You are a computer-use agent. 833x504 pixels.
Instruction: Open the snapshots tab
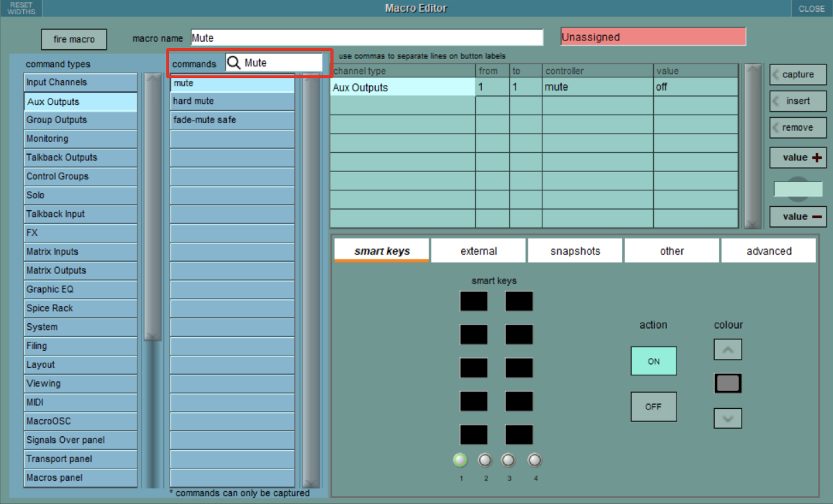pos(575,251)
